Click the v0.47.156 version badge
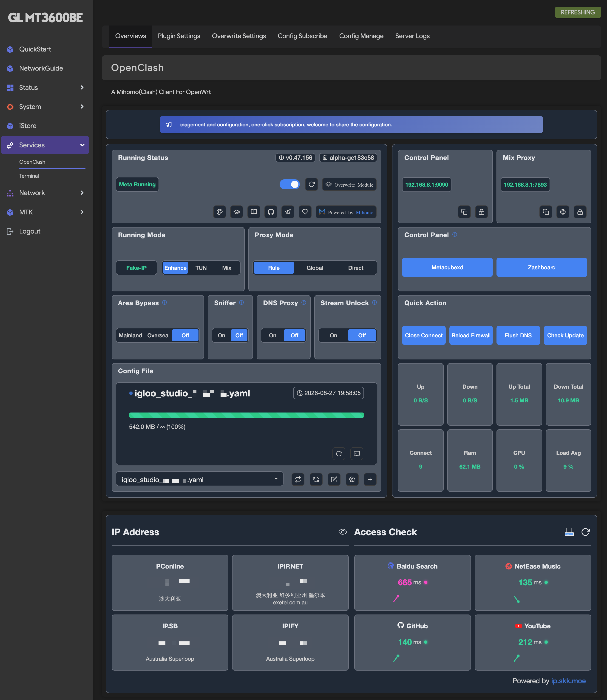Viewport: 607px width, 700px height. coord(295,158)
